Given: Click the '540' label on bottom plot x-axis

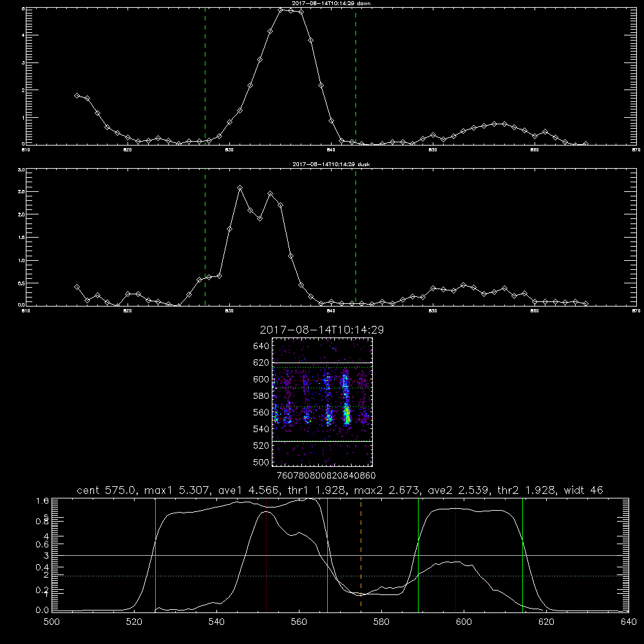Looking at the screenshot, I should [x=216, y=622].
